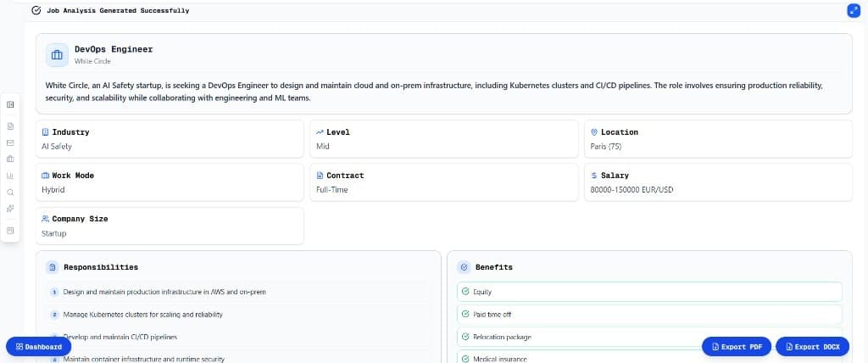
Task: Click 'Design and maintain production infrastructure' item
Action: [164, 292]
